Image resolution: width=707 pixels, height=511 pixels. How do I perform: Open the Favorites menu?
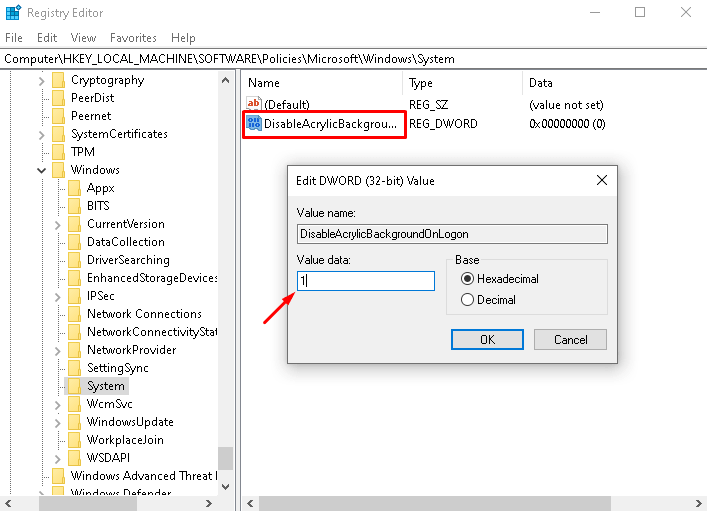(x=133, y=38)
